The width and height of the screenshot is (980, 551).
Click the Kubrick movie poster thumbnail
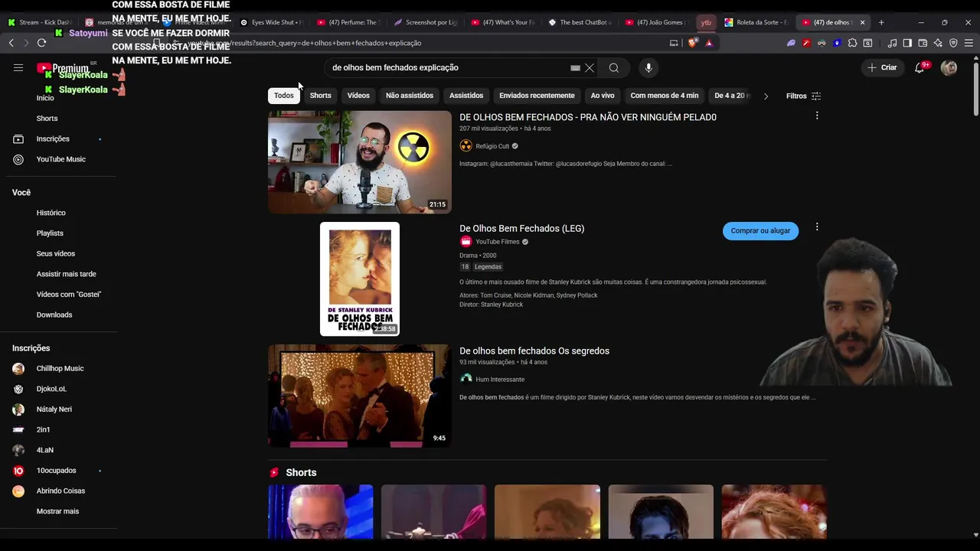pos(360,279)
